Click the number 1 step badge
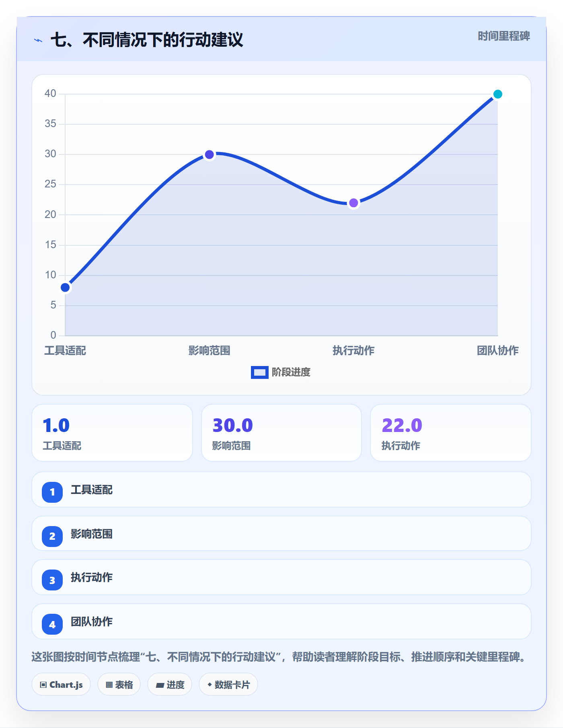The height and width of the screenshot is (728, 563). pos(52,492)
